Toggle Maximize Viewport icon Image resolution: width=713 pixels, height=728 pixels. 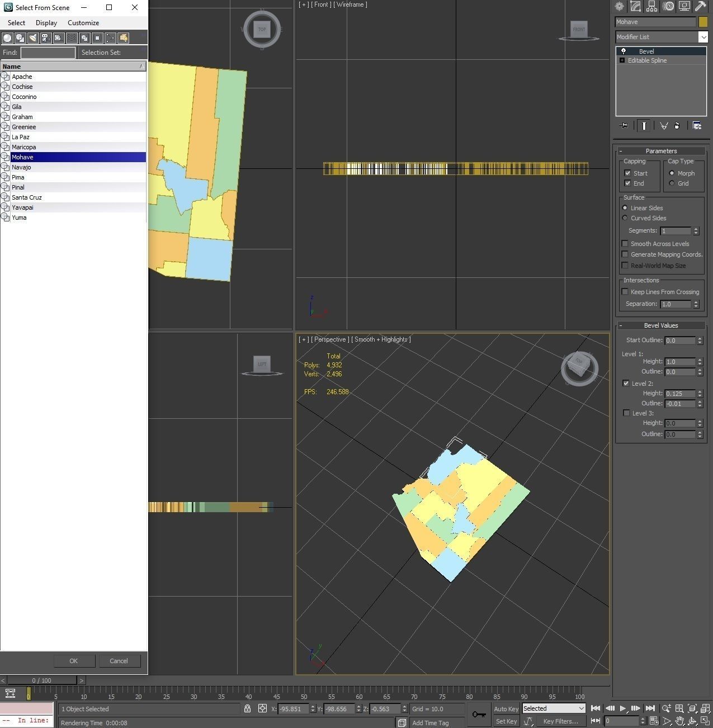[705, 721]
